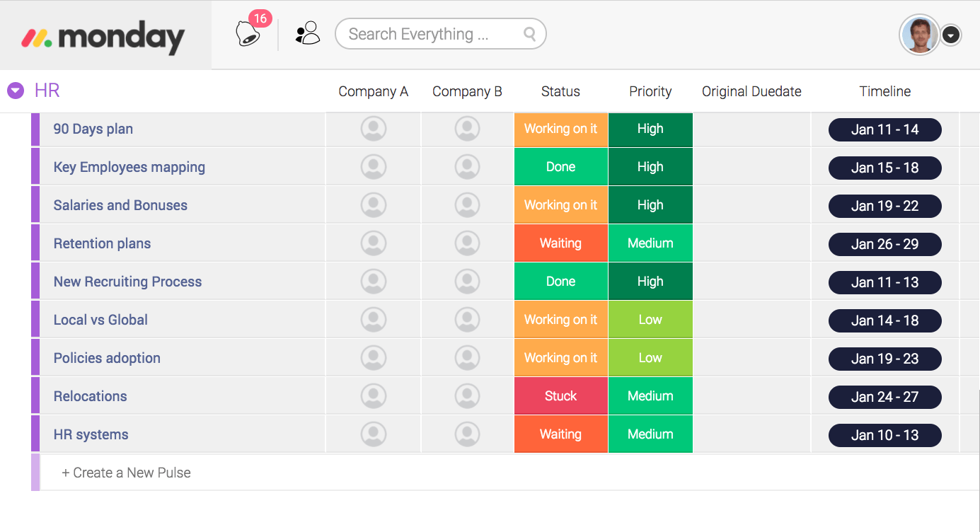Assign Company A person for Local vs Global
Image resolution: width=980 pixels, height=532 pixels.
tap(374, 320)
